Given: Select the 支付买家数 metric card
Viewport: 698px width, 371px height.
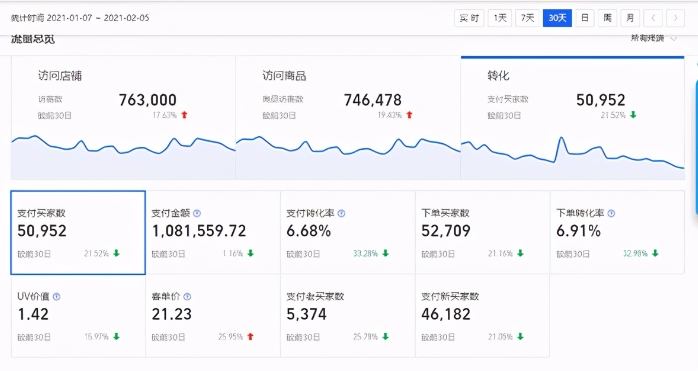Looking at the screenshot, I should tap(78, 232).
